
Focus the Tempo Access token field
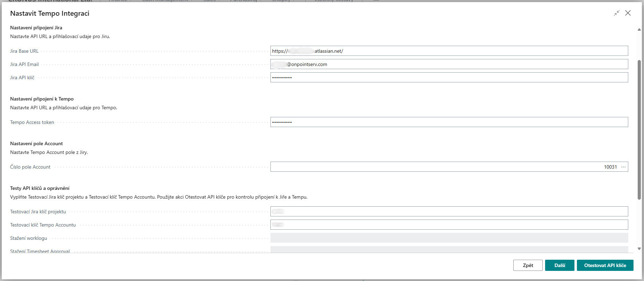[449, 122]
